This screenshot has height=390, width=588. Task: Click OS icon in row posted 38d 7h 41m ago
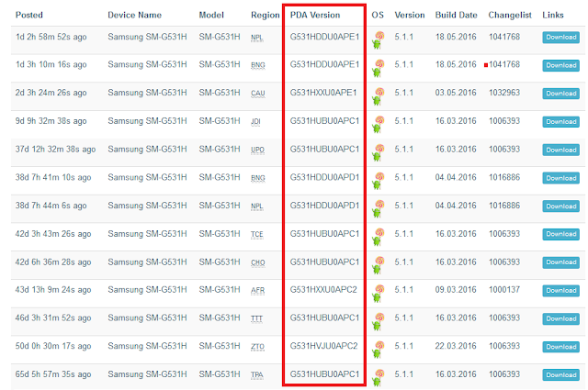click(x=379, y=181)
